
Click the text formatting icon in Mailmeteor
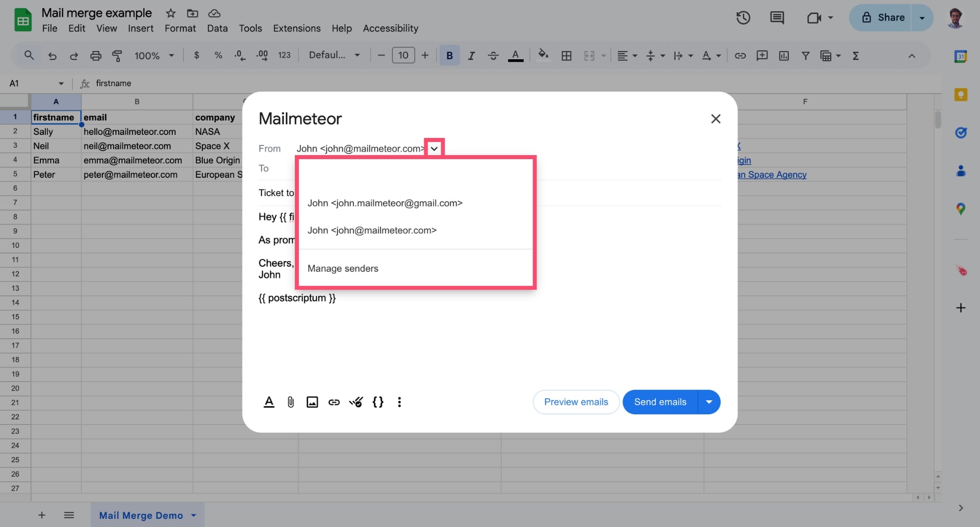[269, 402]
